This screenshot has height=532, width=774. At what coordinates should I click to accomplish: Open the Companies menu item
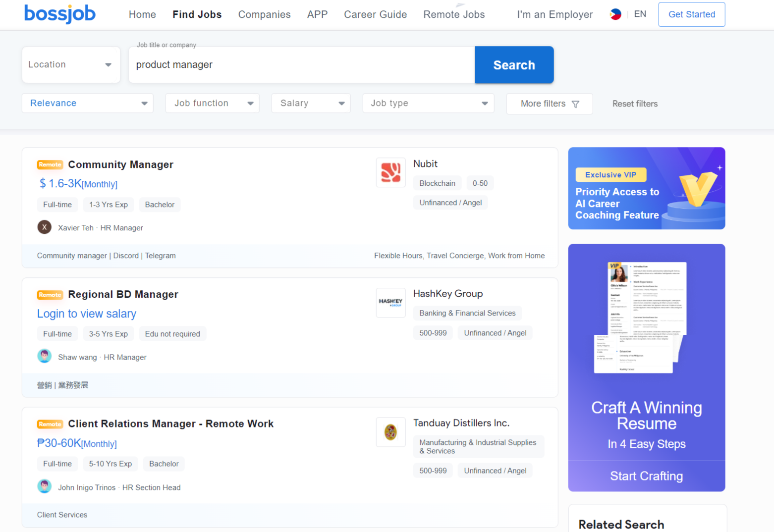264,14
